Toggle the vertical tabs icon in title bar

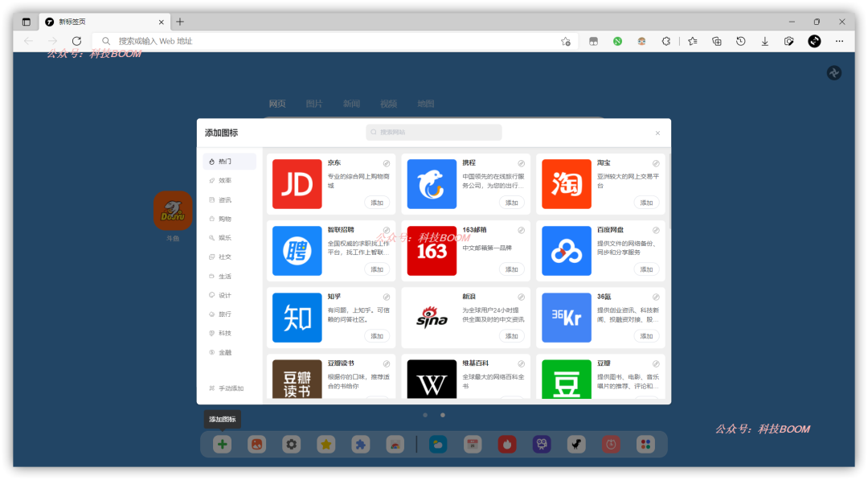[26, 23]
